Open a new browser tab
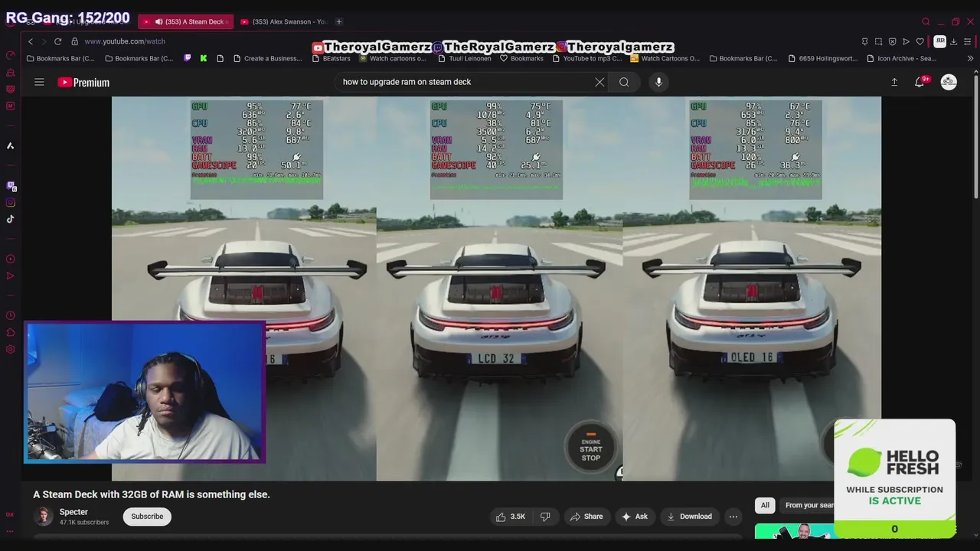Viewport: 980px width, 551px height. click(x=338, y=21)
